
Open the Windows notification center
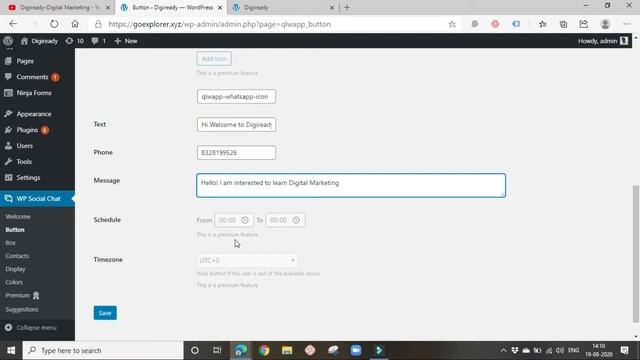point(624,350)
